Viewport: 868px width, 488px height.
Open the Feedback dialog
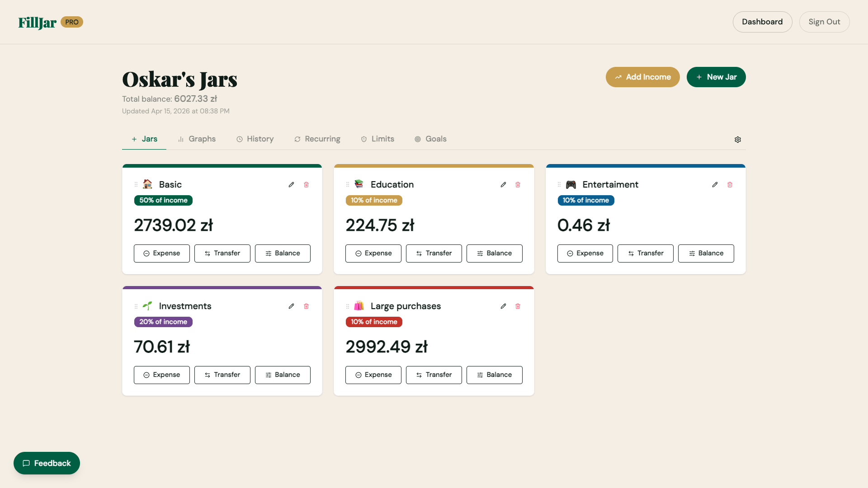coord(47,463)
